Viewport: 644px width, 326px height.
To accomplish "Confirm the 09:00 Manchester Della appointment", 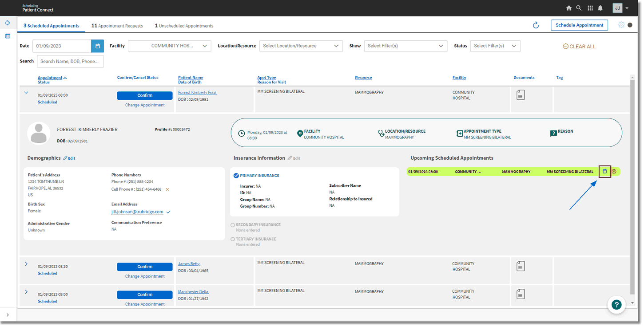I will pos(145,295).
